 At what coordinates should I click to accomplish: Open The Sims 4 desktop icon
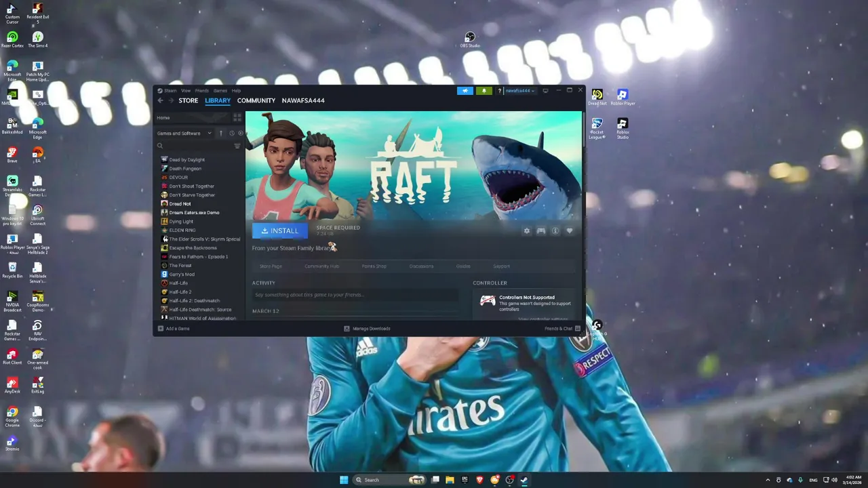37,40
